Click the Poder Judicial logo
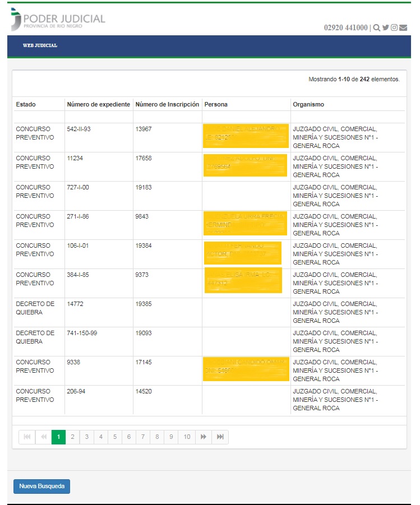This screenshot has height=505, width=420. point(58,19)
